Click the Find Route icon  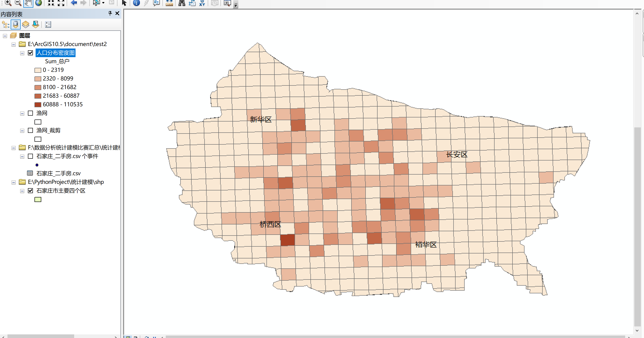192,3
